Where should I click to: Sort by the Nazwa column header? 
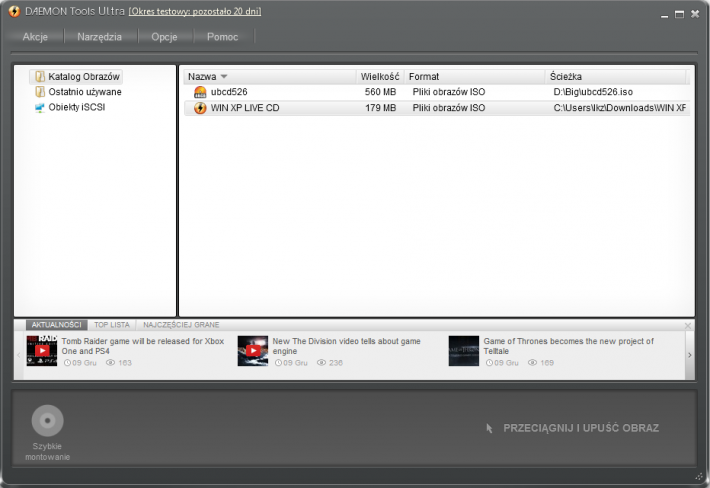tap(269, 77)
